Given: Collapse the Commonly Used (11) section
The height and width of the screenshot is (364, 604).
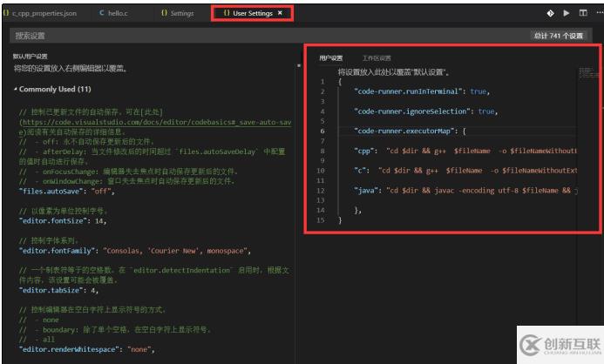Looking at the screenshot, I should click(16, 89).
